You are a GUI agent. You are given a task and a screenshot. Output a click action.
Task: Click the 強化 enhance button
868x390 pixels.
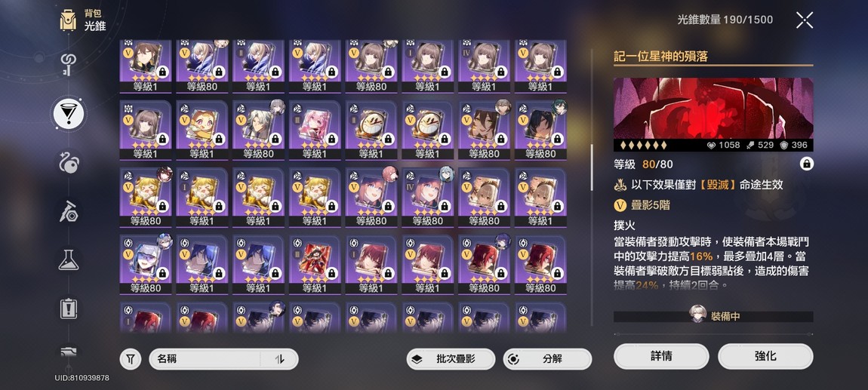765,356
